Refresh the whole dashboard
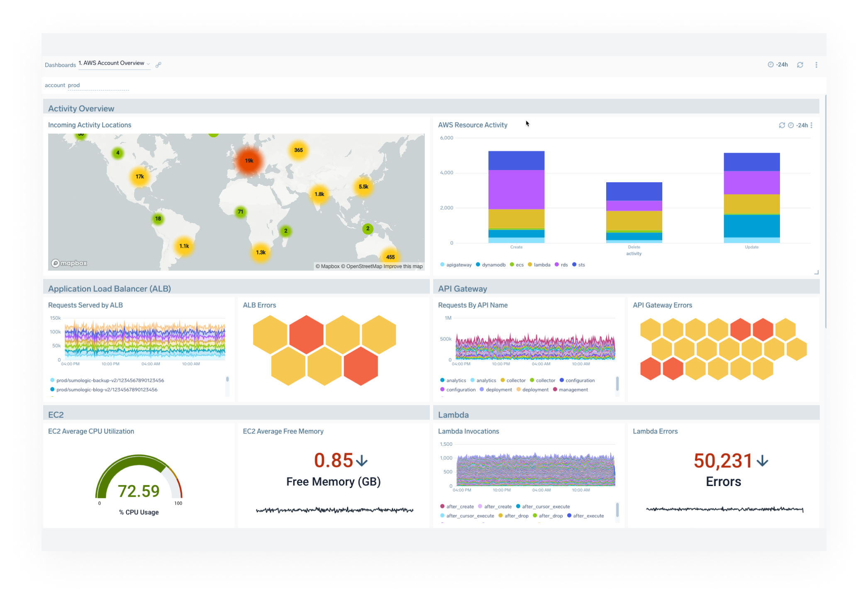Image resolution: width=868 pixels, height=601 pixels. tap(800, 65)
